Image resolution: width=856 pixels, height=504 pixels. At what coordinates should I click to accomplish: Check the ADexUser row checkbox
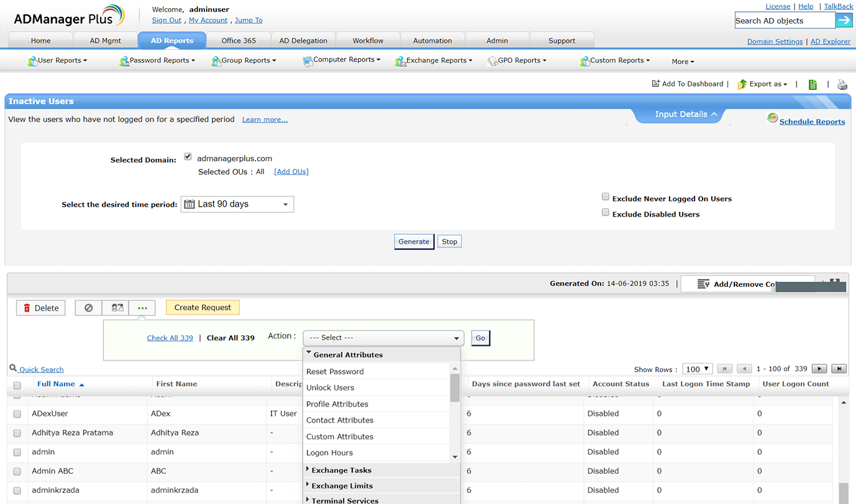pos(17,414)
